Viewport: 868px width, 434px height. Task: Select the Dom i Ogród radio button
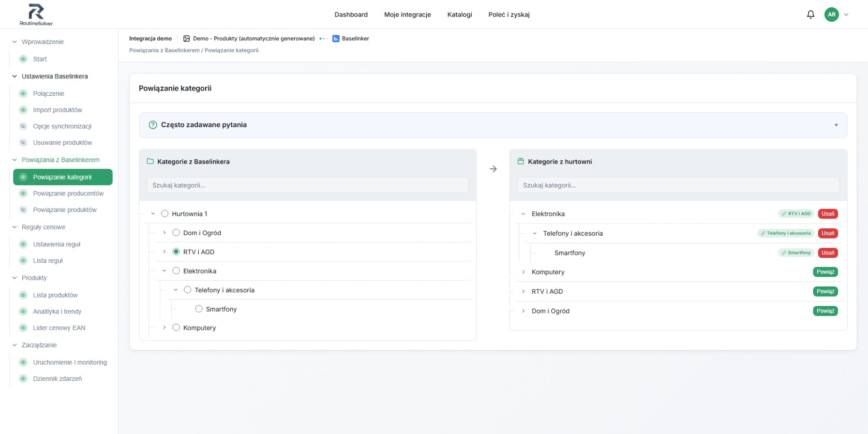click(x=176, y=233)
